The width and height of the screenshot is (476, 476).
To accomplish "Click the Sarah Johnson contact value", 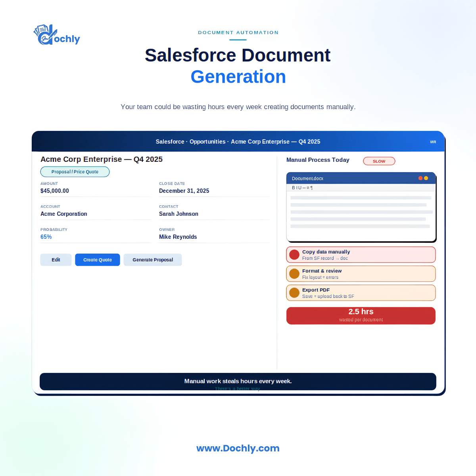I will click(x=178, y=214).
